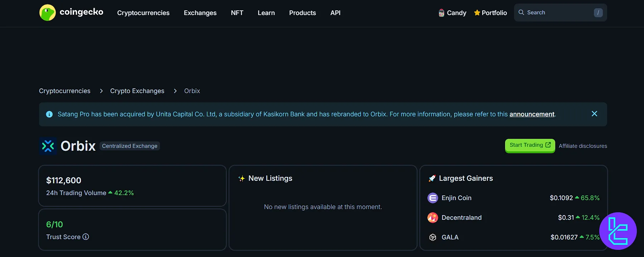The height and width of the screenshot is (257, 644).
Task: Click the Decentraland logo icon
Action: pyautogui.click(x=433, y=218)
